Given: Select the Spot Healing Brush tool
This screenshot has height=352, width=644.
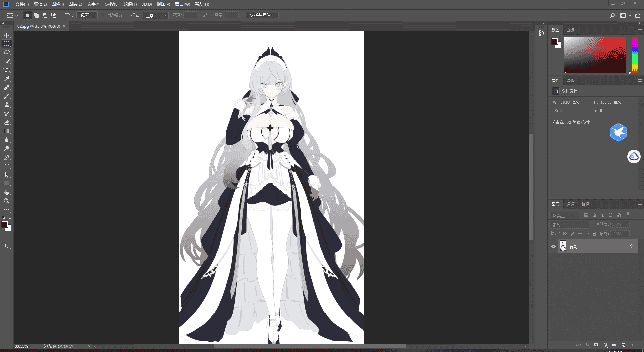Looking at the screenshot, I should (x=7, y=87).
